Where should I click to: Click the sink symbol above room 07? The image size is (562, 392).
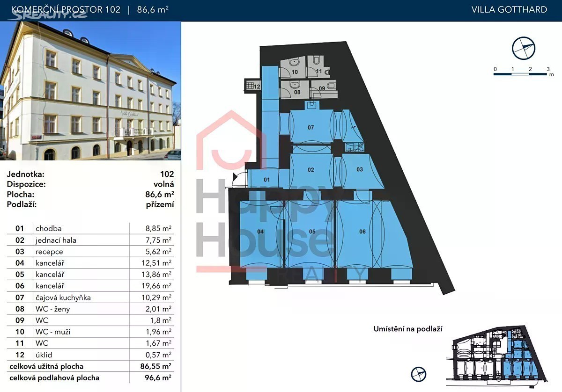click(x=312, y=105)
